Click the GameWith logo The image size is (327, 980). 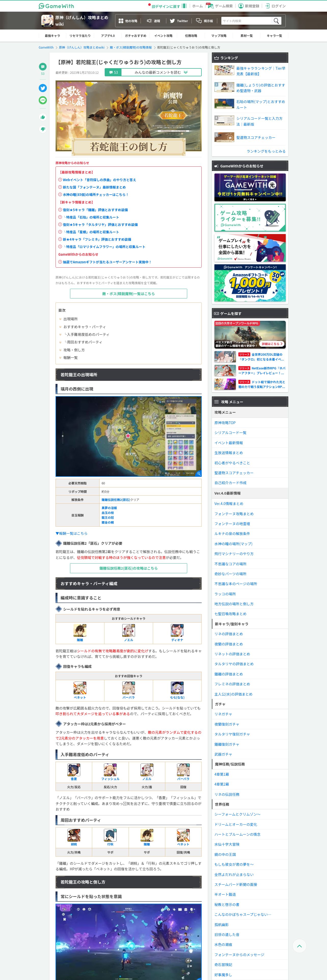pyautogui.click(x=56, y=6)
